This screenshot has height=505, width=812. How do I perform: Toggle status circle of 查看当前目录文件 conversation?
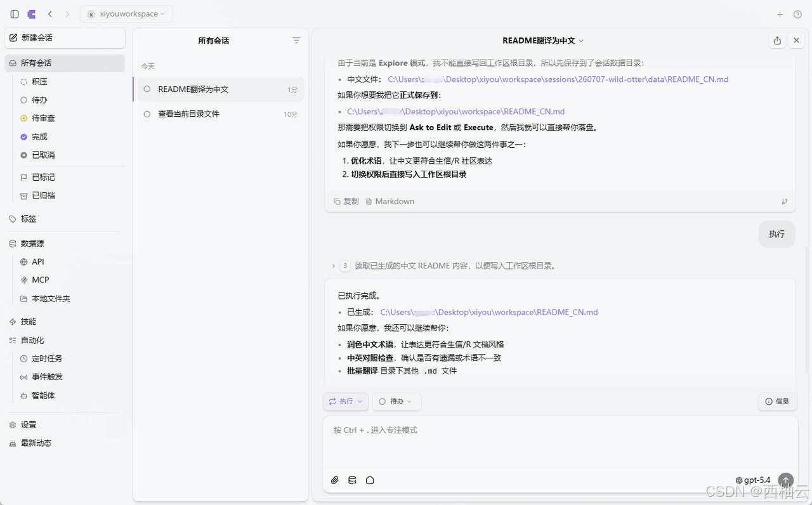(147, 114)
